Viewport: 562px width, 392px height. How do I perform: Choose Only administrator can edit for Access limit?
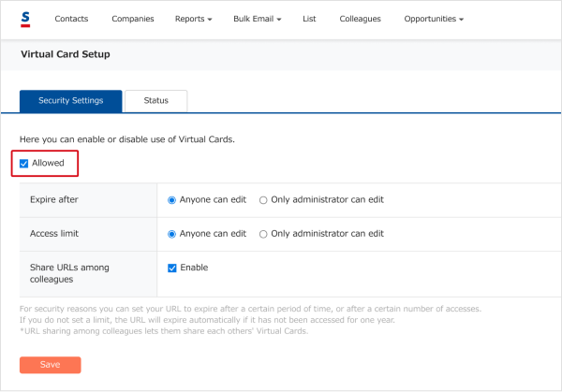[263, 234]
